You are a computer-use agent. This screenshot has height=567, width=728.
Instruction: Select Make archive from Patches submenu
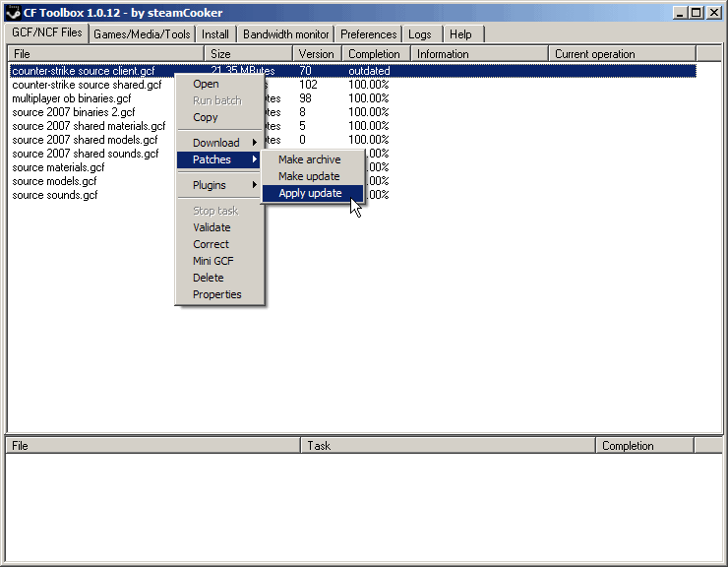point(313,159)
